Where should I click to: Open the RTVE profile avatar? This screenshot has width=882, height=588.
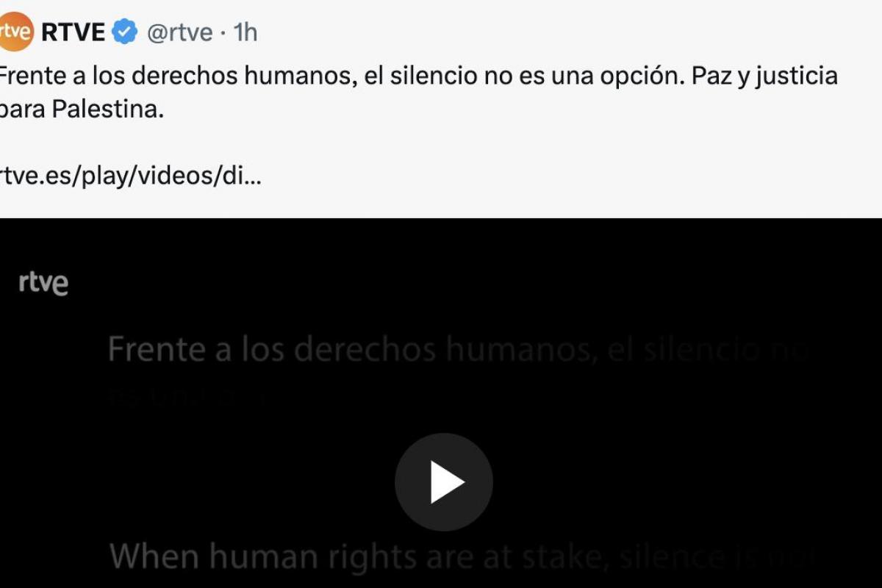coord(16,32)
